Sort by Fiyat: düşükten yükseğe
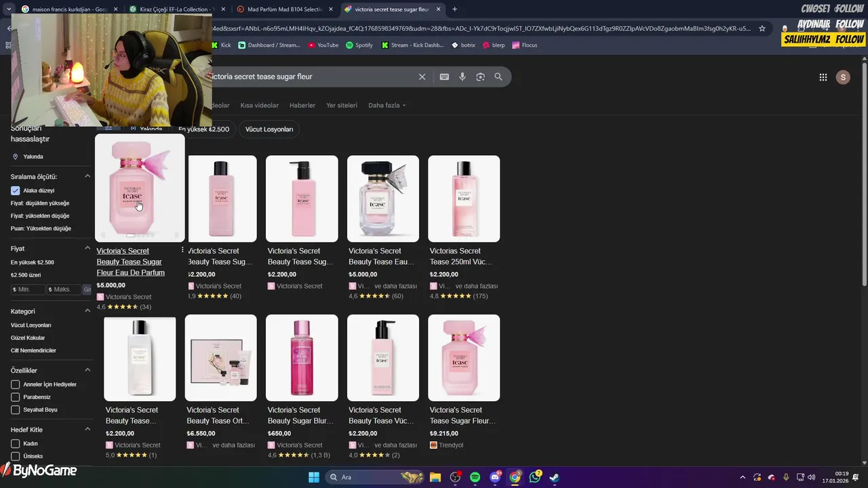 (40, 203)
